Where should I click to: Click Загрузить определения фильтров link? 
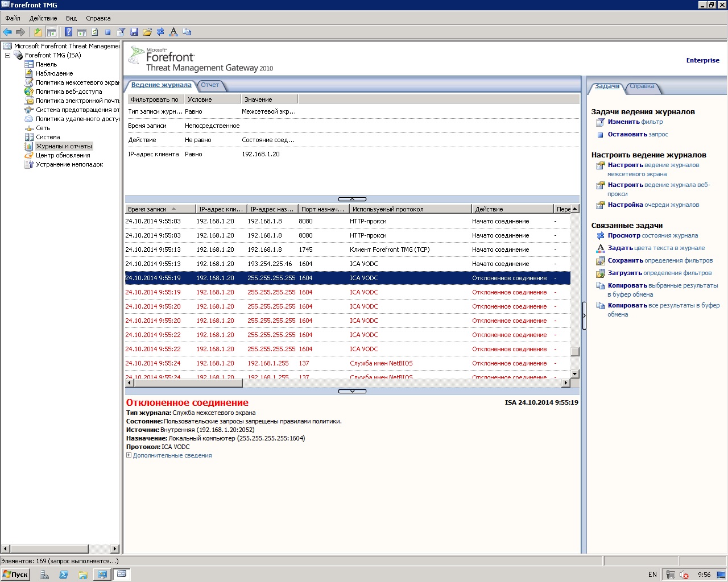659,273
